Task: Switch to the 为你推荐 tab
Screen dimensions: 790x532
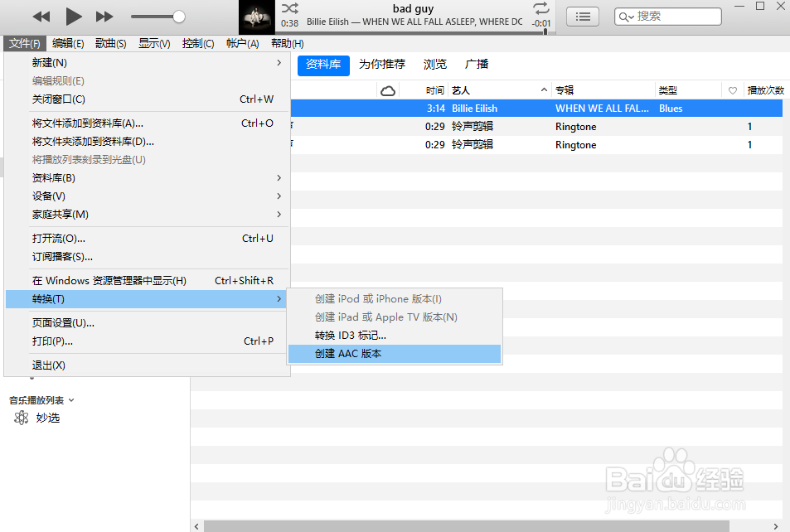Action: tap(382, 65)
